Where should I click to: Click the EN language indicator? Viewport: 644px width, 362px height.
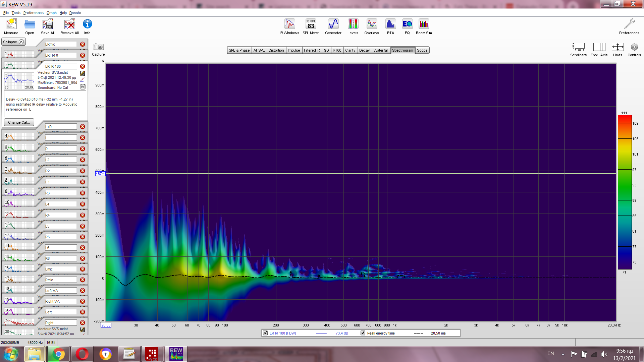pyautogui.click(x=551, y=353)
